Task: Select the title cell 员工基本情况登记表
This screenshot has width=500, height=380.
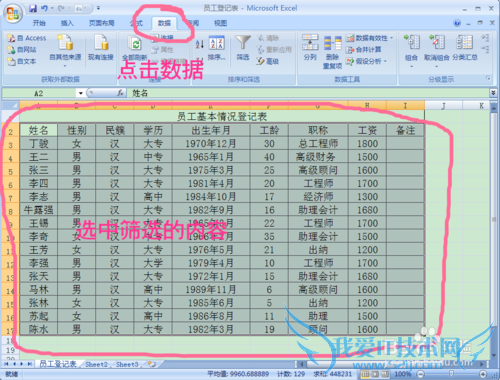Action: (222, 117)
